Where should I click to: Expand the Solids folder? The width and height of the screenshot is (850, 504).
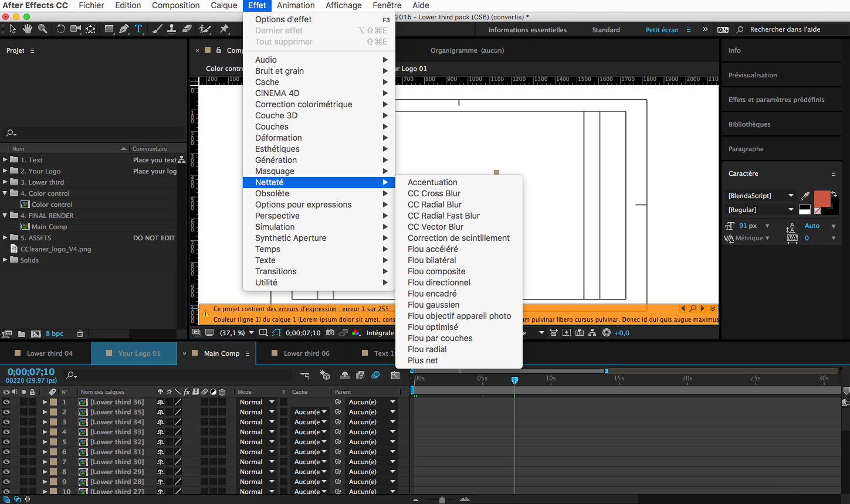pyautogui.click(x=5, y=260)
